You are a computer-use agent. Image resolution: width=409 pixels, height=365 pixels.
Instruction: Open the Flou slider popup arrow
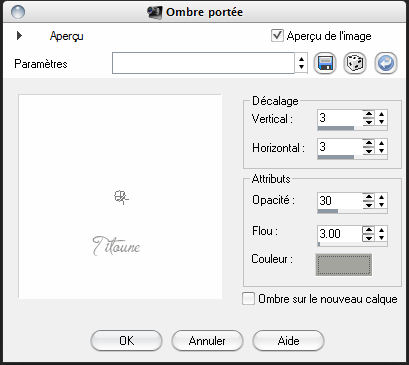[x=381, y=233]
